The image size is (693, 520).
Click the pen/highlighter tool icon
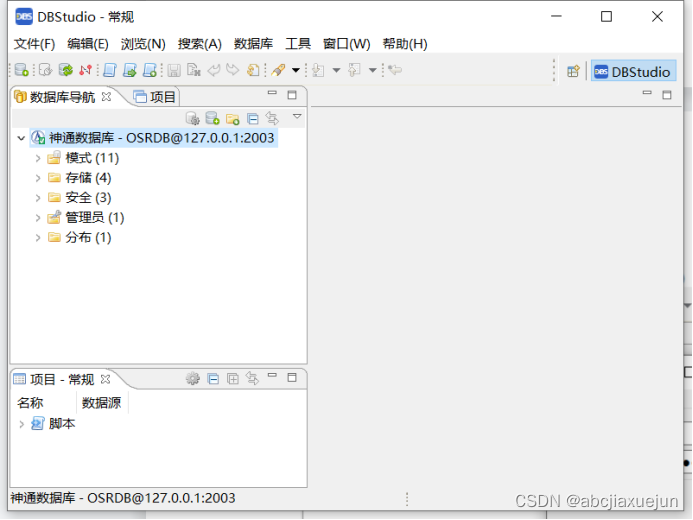[278, 70]
